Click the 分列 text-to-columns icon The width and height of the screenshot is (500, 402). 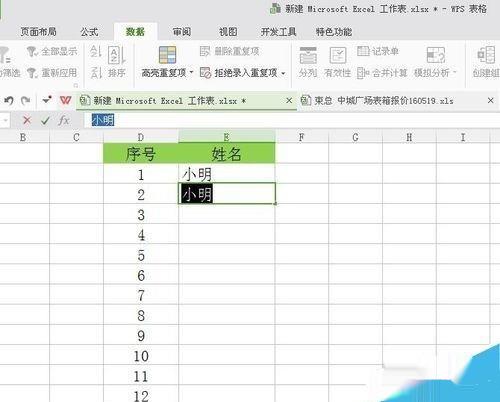[x=308, y=55]
